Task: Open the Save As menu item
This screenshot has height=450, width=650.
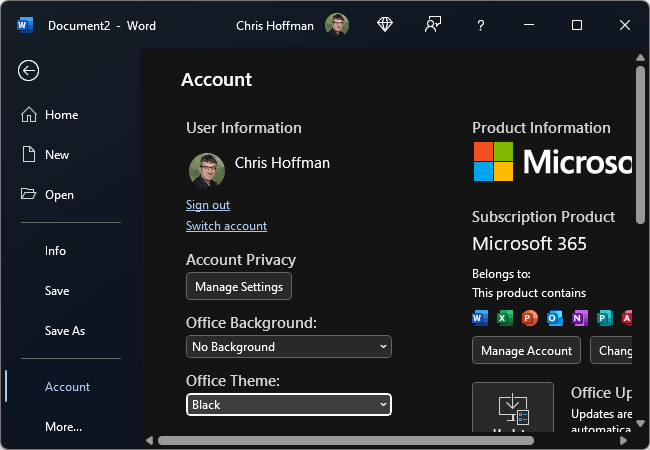Action: 65,331
